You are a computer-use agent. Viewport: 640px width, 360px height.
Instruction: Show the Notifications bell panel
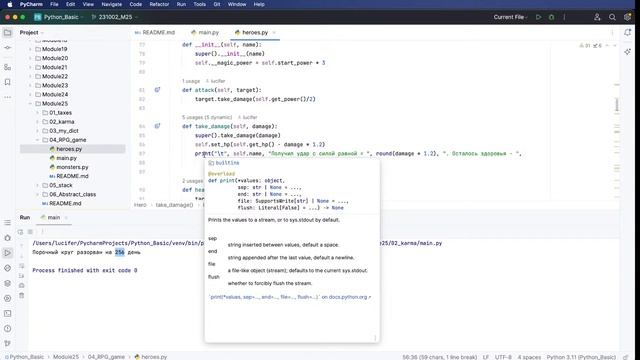click(627, 33)
